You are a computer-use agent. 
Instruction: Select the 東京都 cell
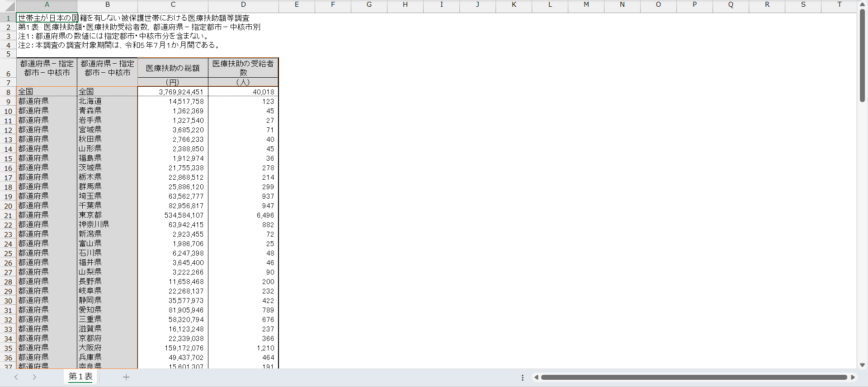point(107,215)
